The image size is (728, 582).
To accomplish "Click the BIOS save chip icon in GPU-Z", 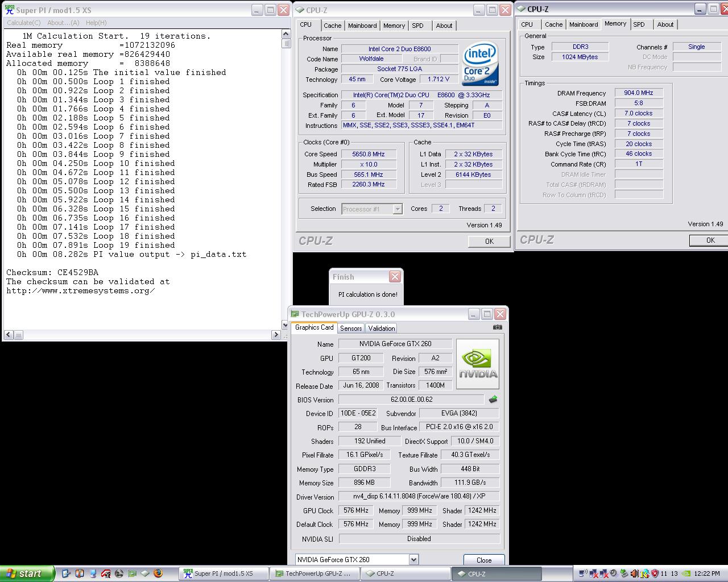I will click(493, 400).
